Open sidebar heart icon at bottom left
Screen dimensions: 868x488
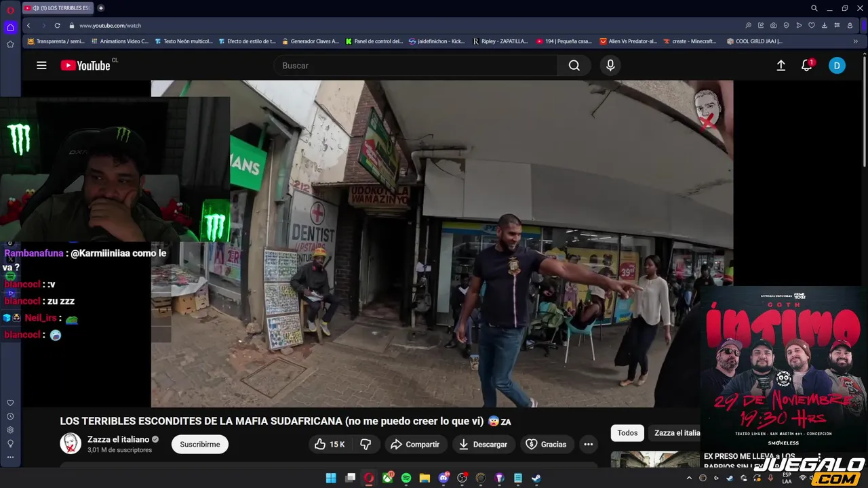pos(10,403)
